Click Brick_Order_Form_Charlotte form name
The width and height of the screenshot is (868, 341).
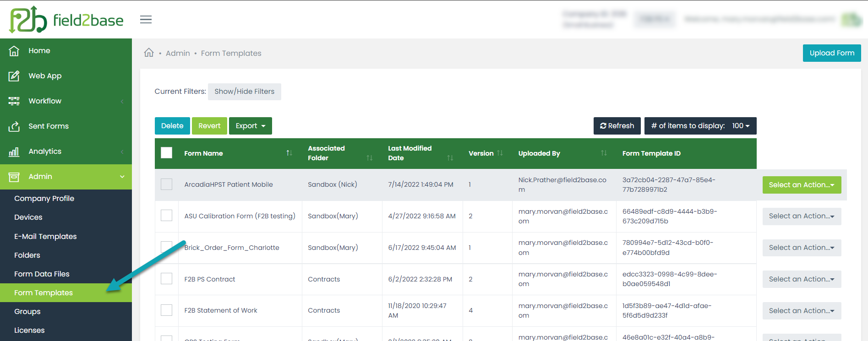(x=232, y=248)
